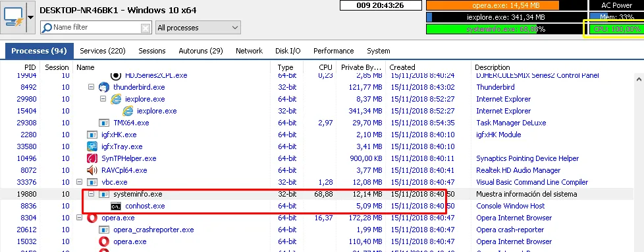Select the Processes (94) tab
The height and width of the screenshot is (252, 644).
39,51
